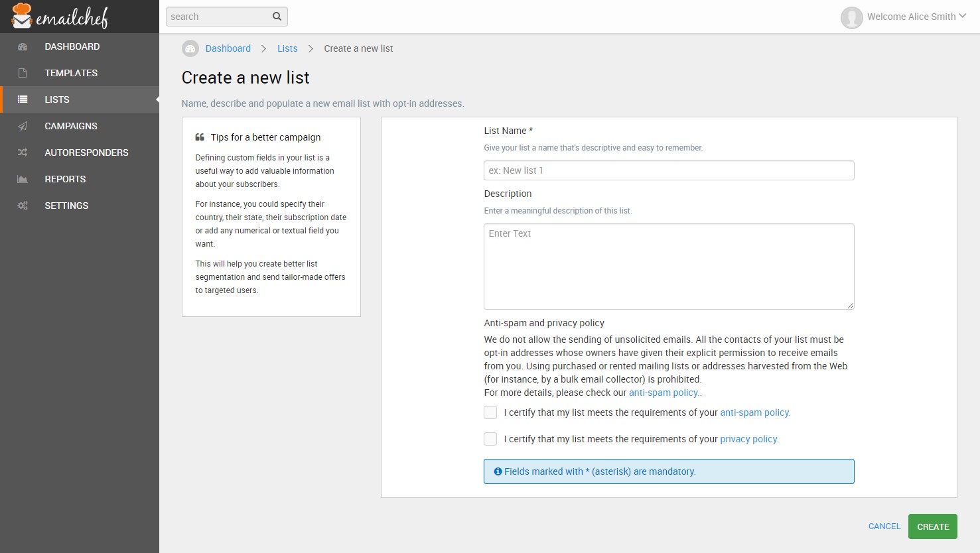Click the green CREATE button
The image size is (980, 553).
(x=932, y=526)
